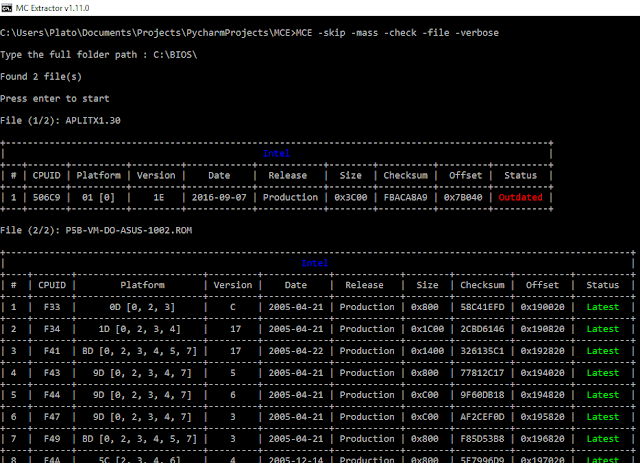The width and height of the screenshot is (640, 463).
Task: Click the folder path C:\BIOS\
Action: point(175,55)
